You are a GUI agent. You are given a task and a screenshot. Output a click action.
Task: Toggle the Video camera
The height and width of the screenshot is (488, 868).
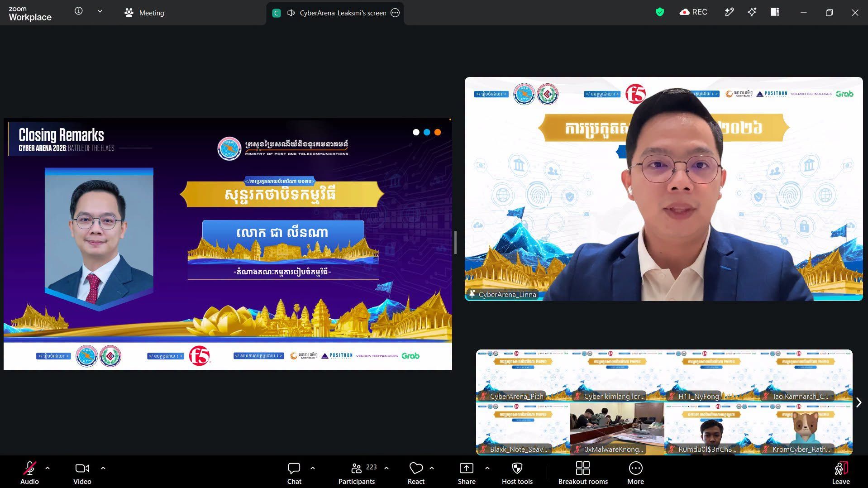tap(82, 473)
